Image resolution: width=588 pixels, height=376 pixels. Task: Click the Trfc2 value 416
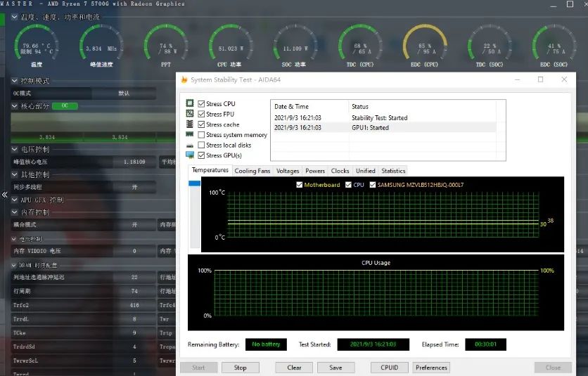click(x=134, y=305)
